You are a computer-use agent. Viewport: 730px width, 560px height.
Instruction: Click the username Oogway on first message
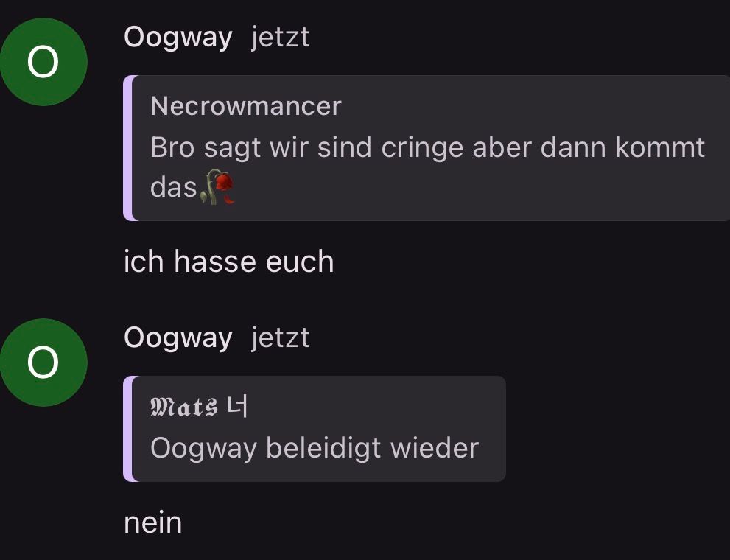[178, 37]
